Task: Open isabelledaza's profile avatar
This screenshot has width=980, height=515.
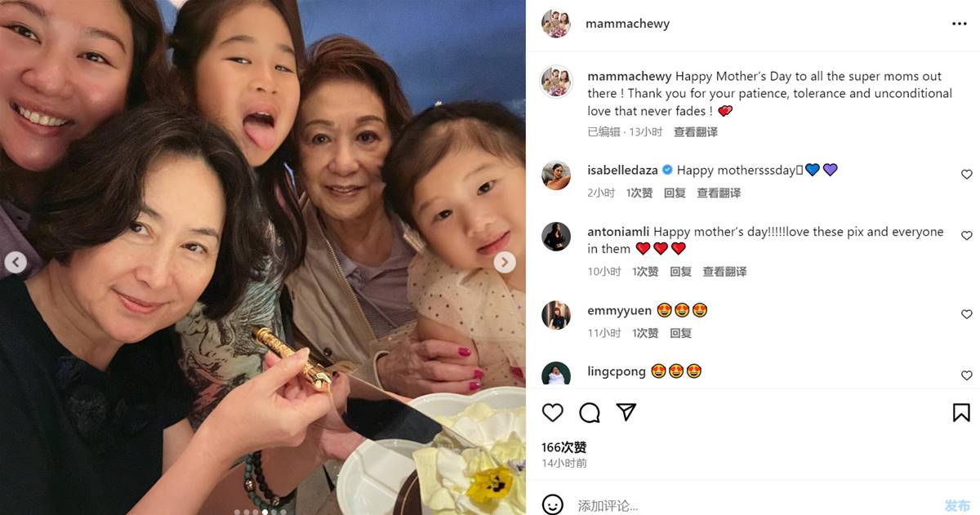Action: coord(556,175)
